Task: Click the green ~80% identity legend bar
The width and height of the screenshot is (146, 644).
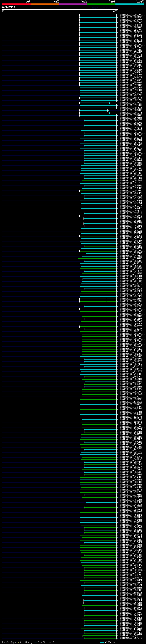Action: click(101, 4)
